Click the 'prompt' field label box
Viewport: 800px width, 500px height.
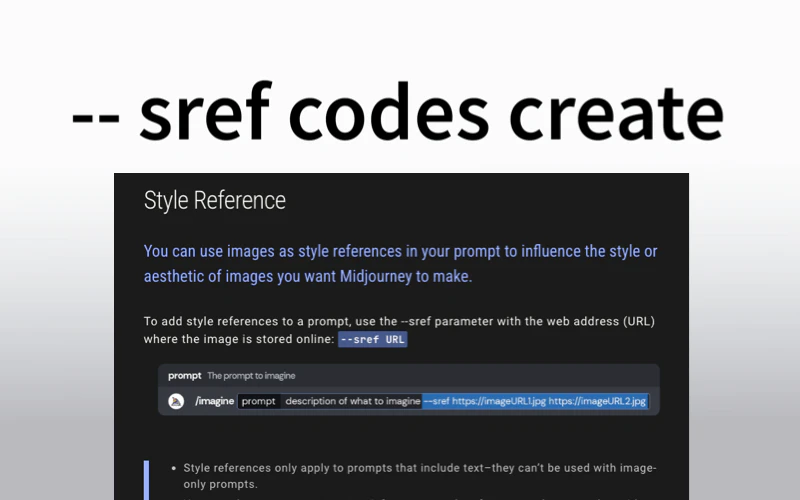point(259,401)
